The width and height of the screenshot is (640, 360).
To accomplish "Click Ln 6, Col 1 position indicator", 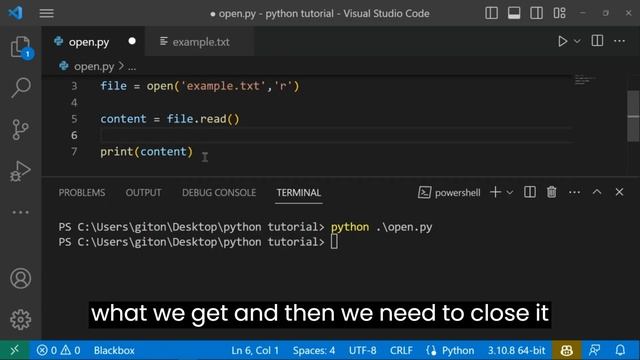I will (255, 350).
